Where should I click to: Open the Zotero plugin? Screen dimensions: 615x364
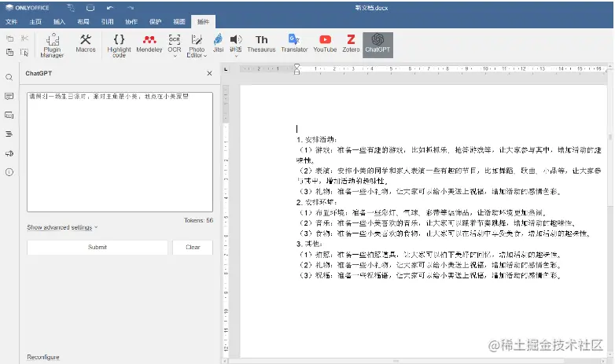click(351, 43)
